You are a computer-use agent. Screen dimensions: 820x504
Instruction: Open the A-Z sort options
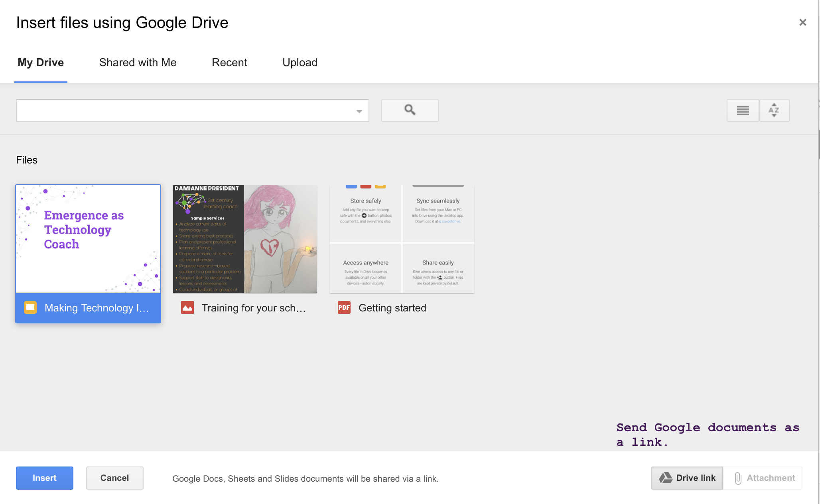(774, 110)
